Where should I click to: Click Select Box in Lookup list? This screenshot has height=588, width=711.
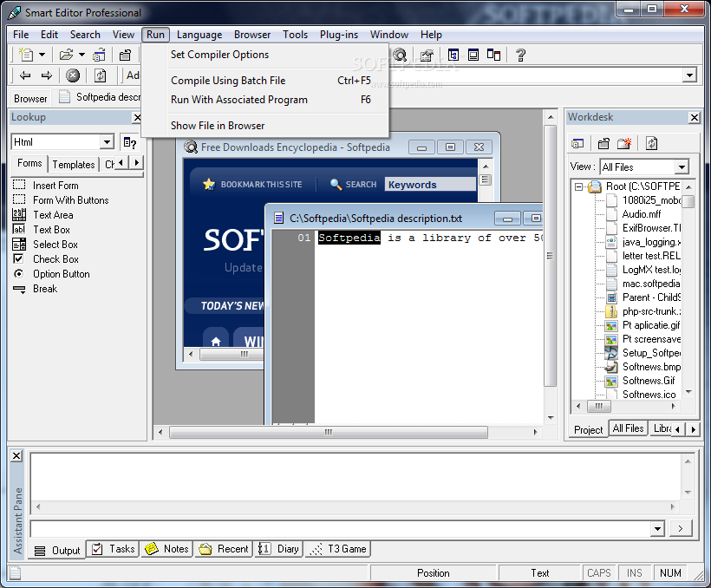45,245
